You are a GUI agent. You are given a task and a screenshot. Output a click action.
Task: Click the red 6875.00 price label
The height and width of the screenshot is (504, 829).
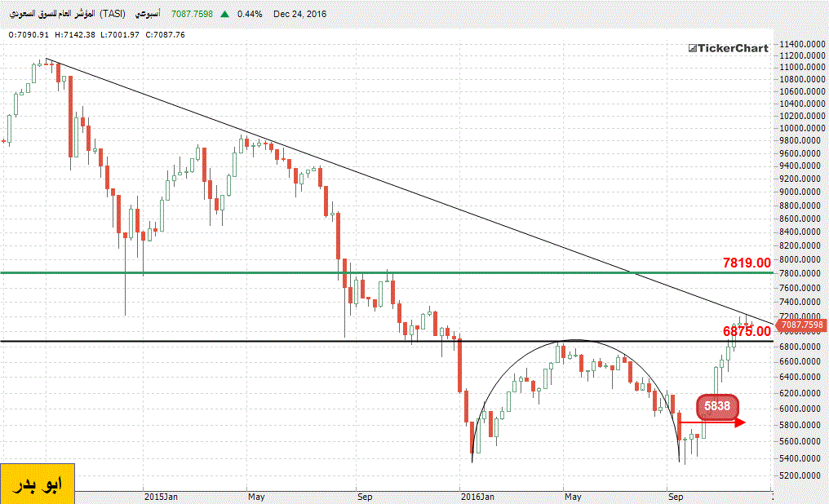(746, 331)
